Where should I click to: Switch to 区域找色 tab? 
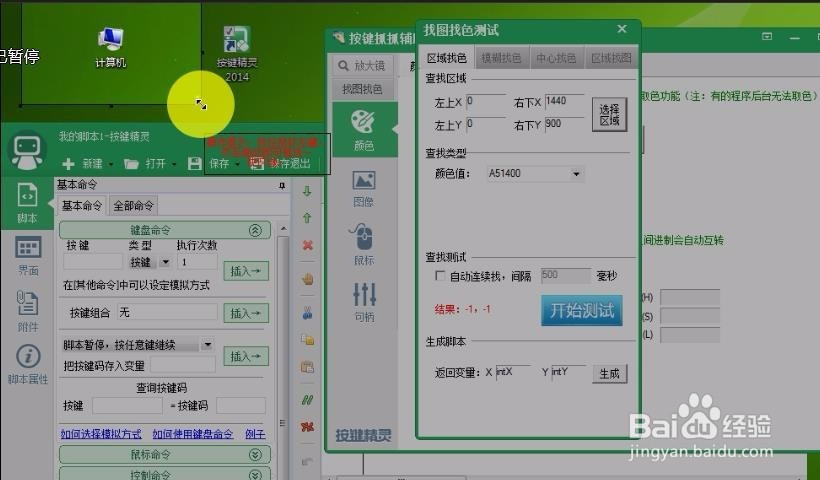[x=447, y=58]
